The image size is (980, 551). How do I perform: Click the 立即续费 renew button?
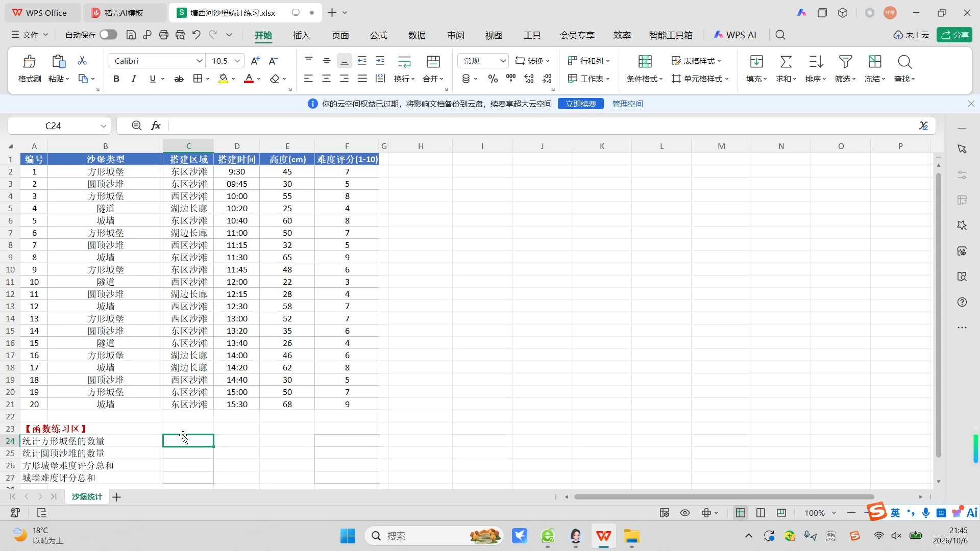(580, 104)
